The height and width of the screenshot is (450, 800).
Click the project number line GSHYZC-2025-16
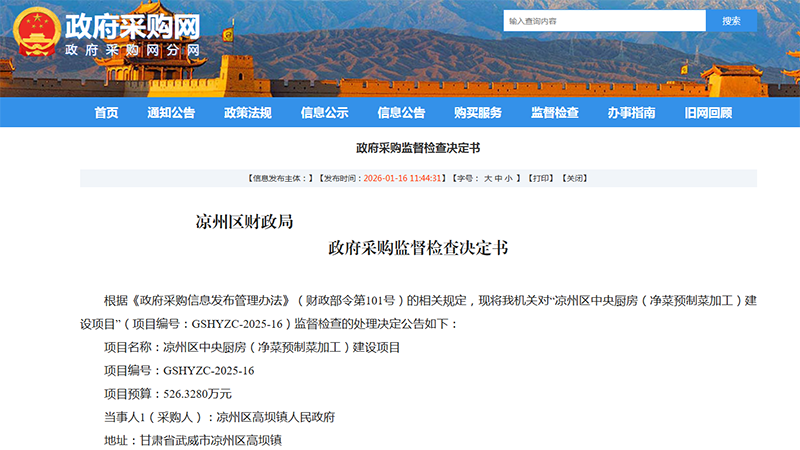pyautogui.click(x=179, y=371)
